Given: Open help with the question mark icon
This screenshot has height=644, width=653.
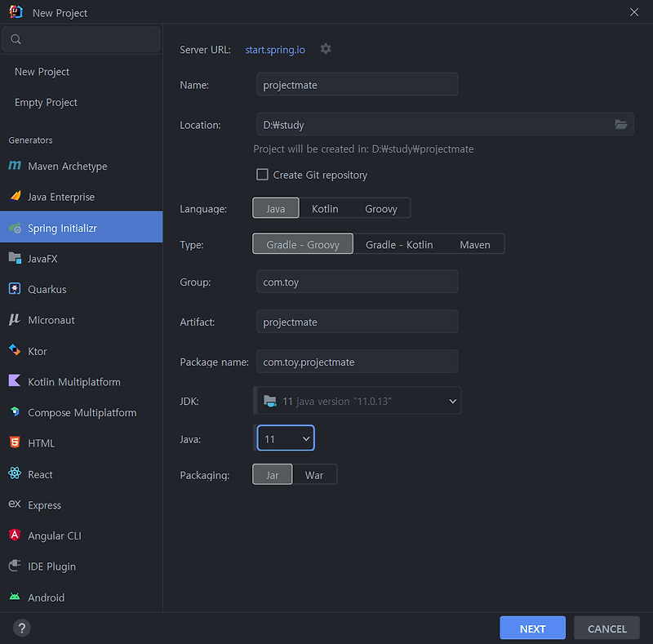Looking at the screenshot, I should click(x=22, y=628).
